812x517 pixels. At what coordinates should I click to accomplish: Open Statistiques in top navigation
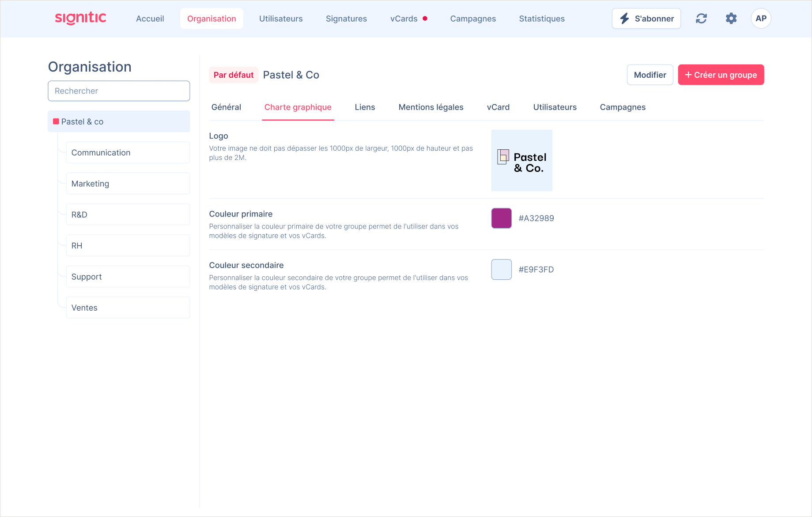pyautogui.click(x=542, y=19)
